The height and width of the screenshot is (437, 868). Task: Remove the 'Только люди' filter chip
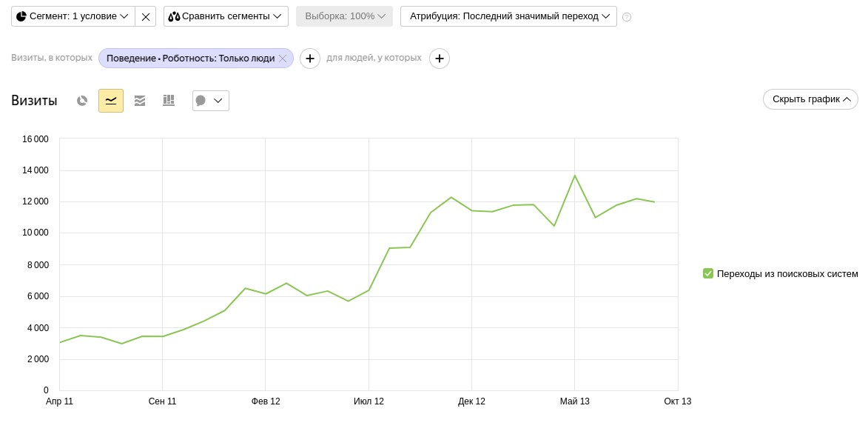coord(283,59)
